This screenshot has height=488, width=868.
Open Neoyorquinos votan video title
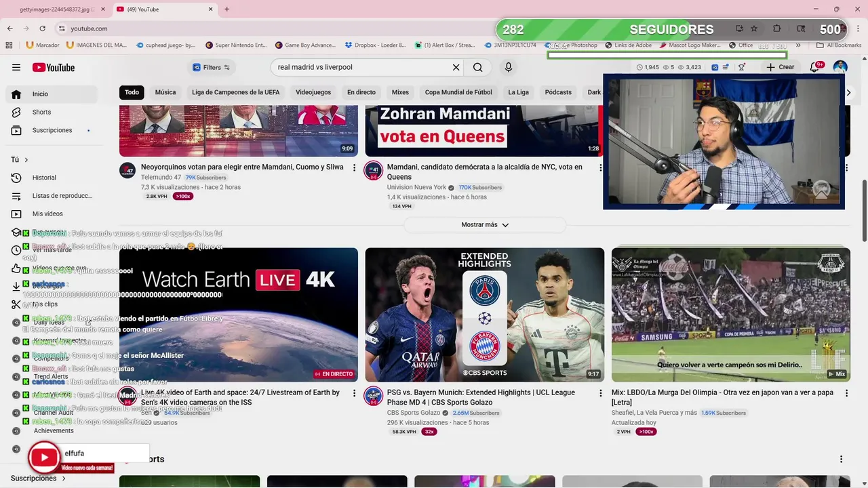pos(242,167)
